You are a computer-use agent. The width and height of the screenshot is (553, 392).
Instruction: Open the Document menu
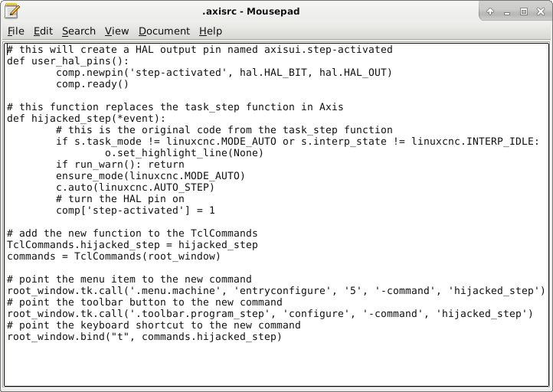pos(164,31)
